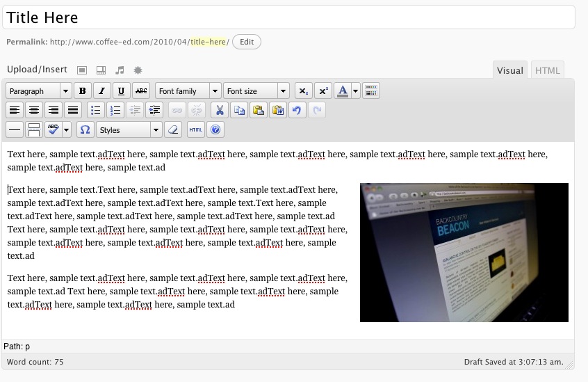Click Paste from Word icon

pyautogui.click(x=278, y=111)
